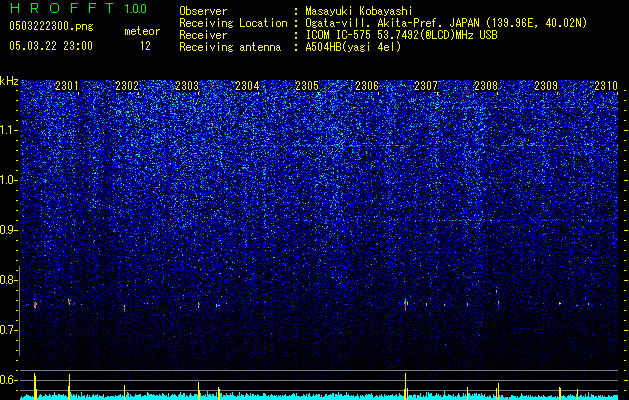Click the kHz axis unit label
The height and width of the screenshot is (400, 629).
coord(9,81)
